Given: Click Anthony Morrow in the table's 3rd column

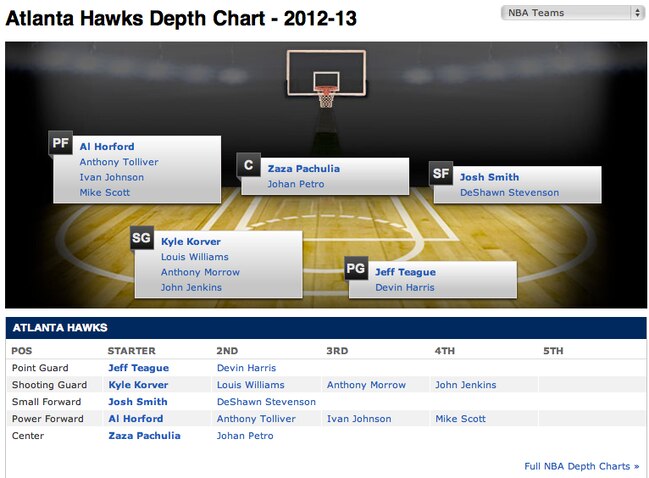Looking at the screenshot, I should coord(366,384).
